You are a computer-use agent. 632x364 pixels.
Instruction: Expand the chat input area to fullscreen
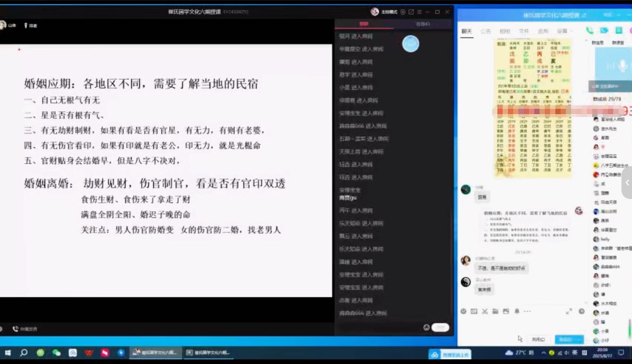[568, 311]
